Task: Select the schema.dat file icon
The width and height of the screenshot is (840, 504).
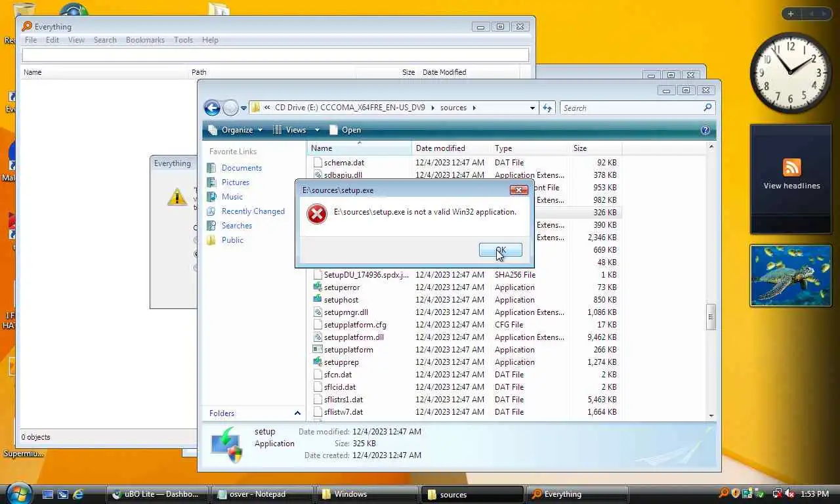Action: pyautogui.click(x=318, y=163)
